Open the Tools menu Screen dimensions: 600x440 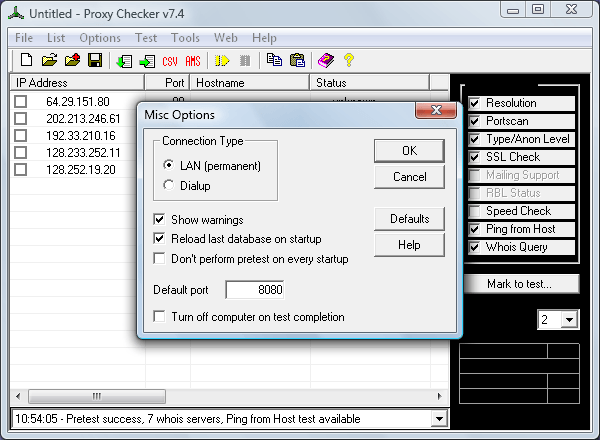(x=185, y=38)
